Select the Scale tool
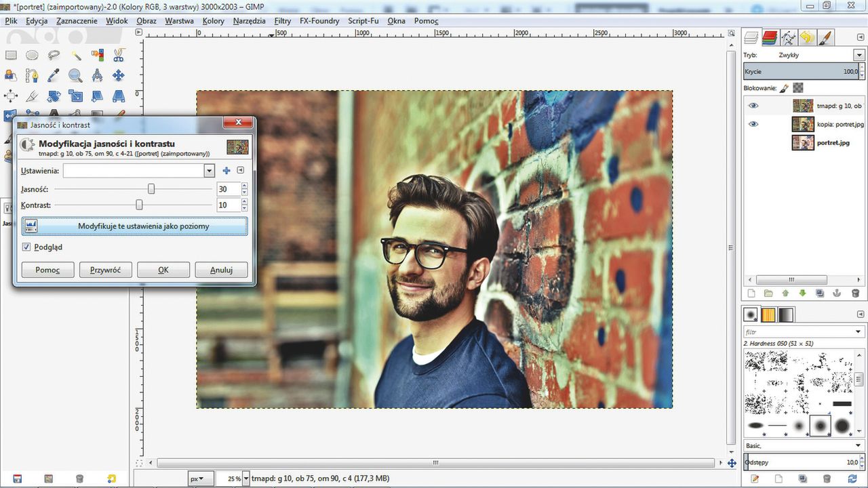This screenshot has height=488, width=868. click(76, 96)
